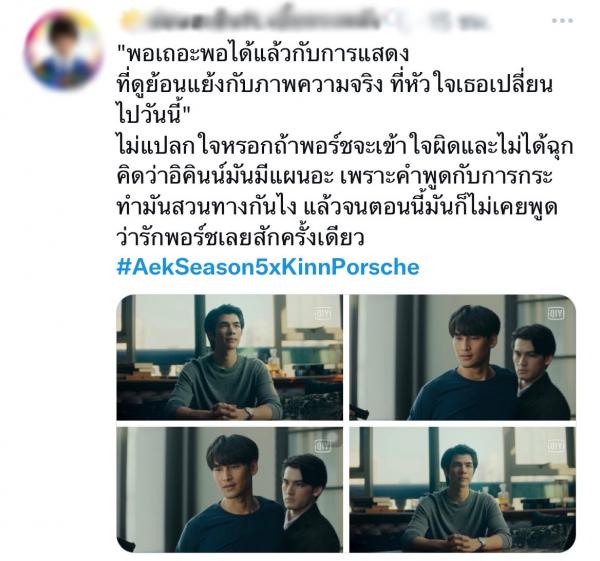Click iQIYI watermark on the top-left photo
Screen dimensions: 600x561
[x=323, y=313]
